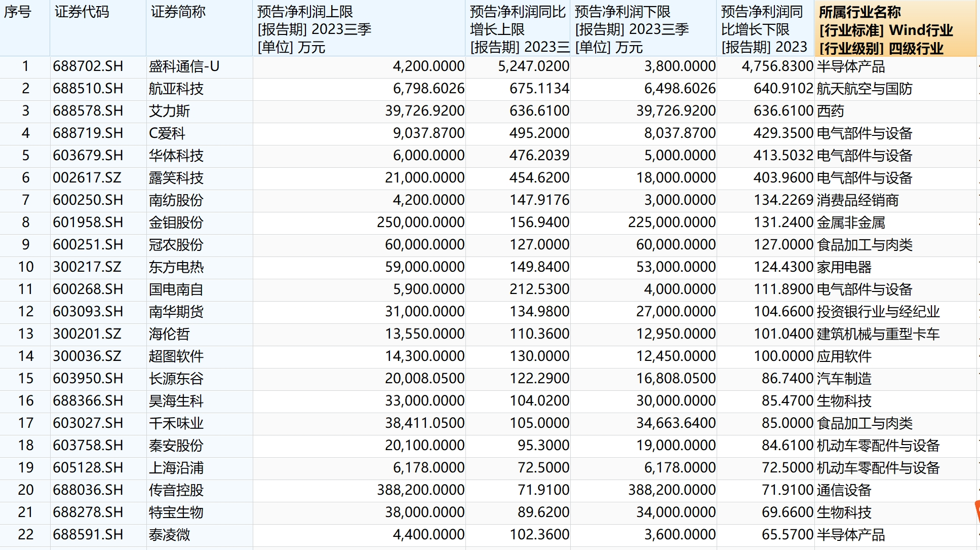This screenshot has height=550, width=980.
Task: Select row number 14
Action: point(25,356)
